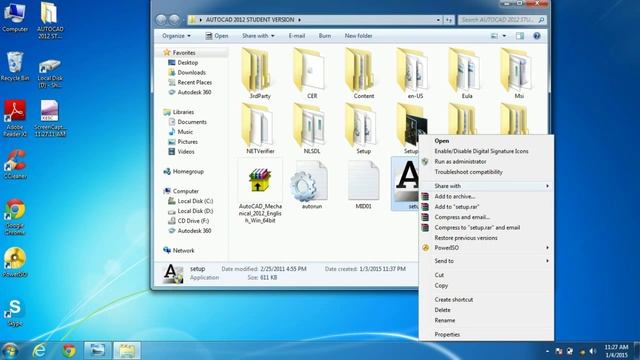Expand the address bar history dropdown
This screenshot has height=360, width=640.
[x=438, y=20]
